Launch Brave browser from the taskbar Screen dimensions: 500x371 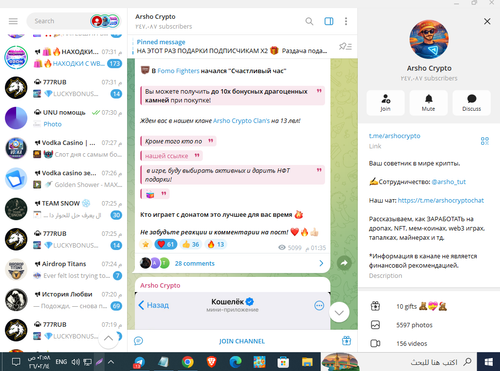211,362
